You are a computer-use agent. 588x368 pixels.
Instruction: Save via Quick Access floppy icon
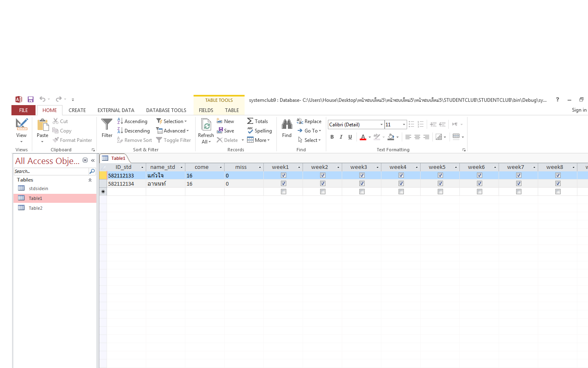(x=31, y=99)
